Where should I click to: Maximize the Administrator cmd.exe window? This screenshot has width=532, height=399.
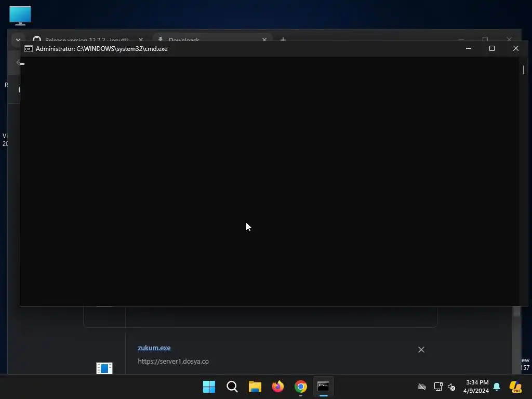pos(492,48)
